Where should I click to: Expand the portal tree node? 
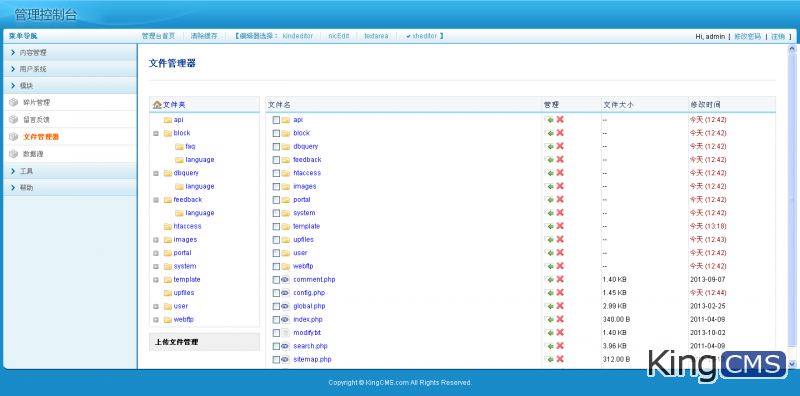[156, 253]
